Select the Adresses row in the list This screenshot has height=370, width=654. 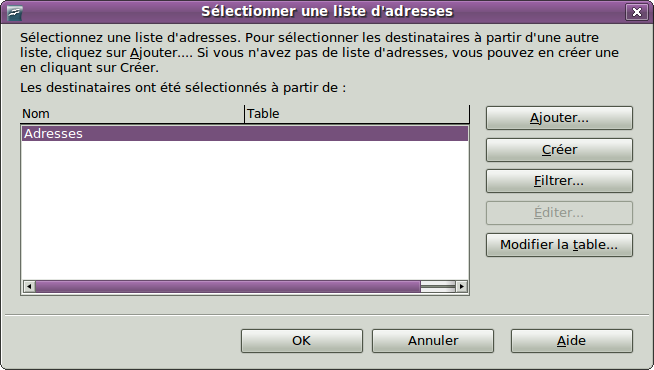(245, 133)
